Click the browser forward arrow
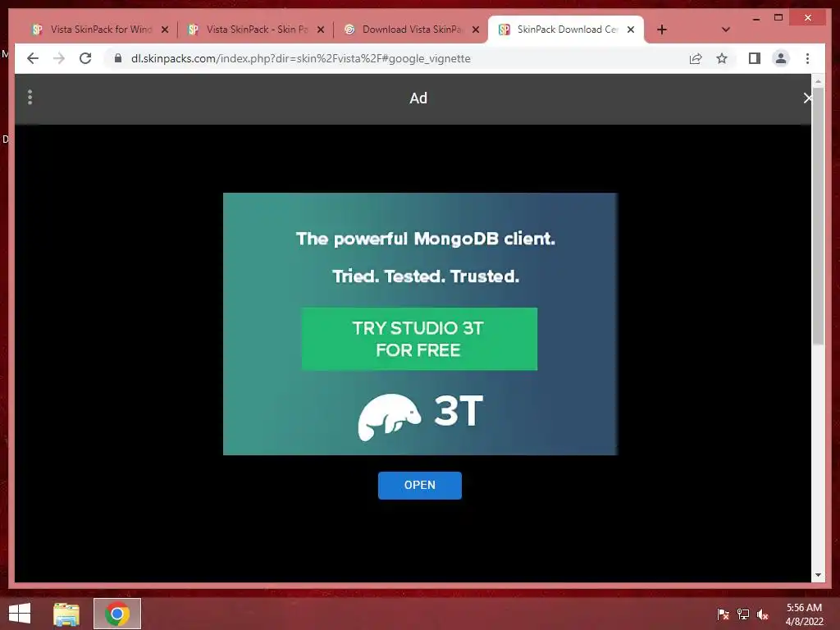 [x=59, y=58]
